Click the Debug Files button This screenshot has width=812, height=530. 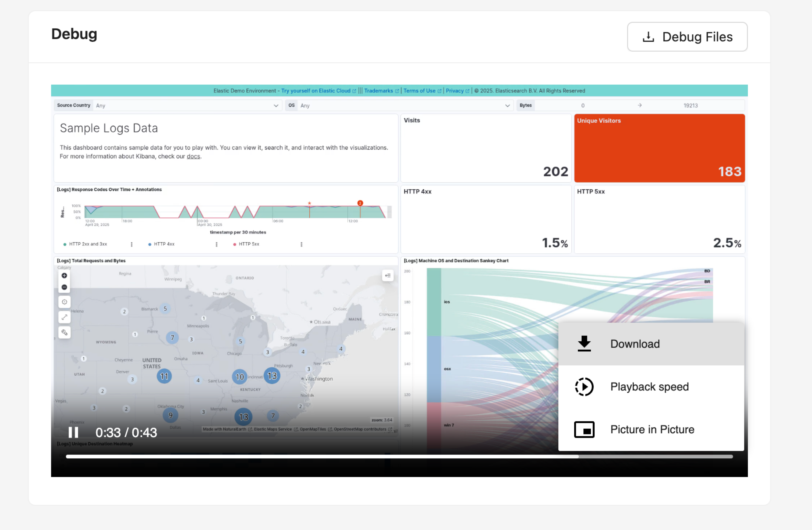point(687,37)
